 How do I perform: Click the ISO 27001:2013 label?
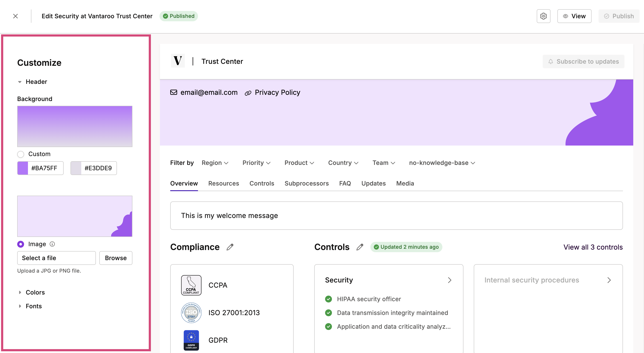pyautogui.click(x=234, y=313)
